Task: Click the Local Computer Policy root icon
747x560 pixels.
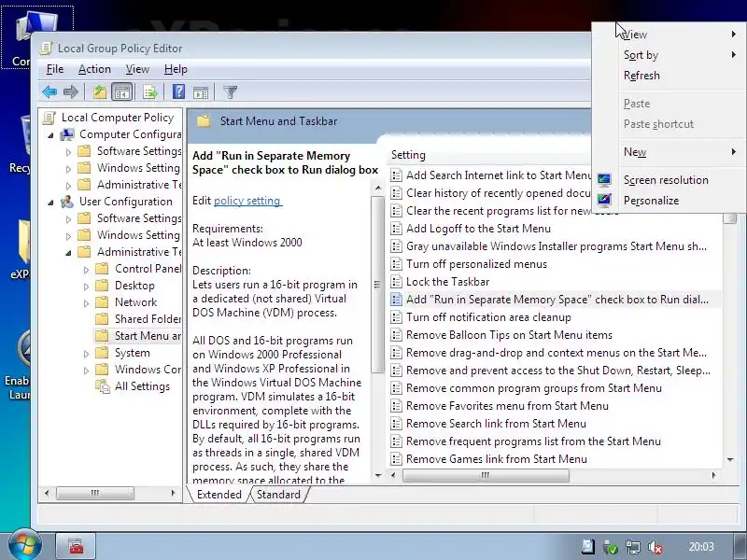Action: point(49,118)
